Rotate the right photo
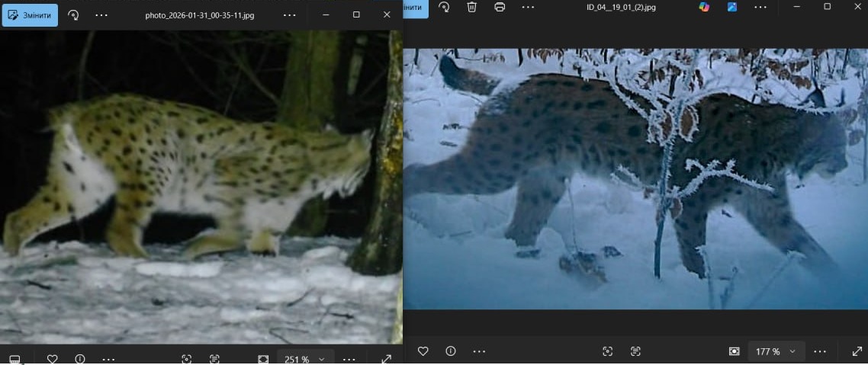The height and width of the screenshot is (365, 868). (x=445, y=7)
